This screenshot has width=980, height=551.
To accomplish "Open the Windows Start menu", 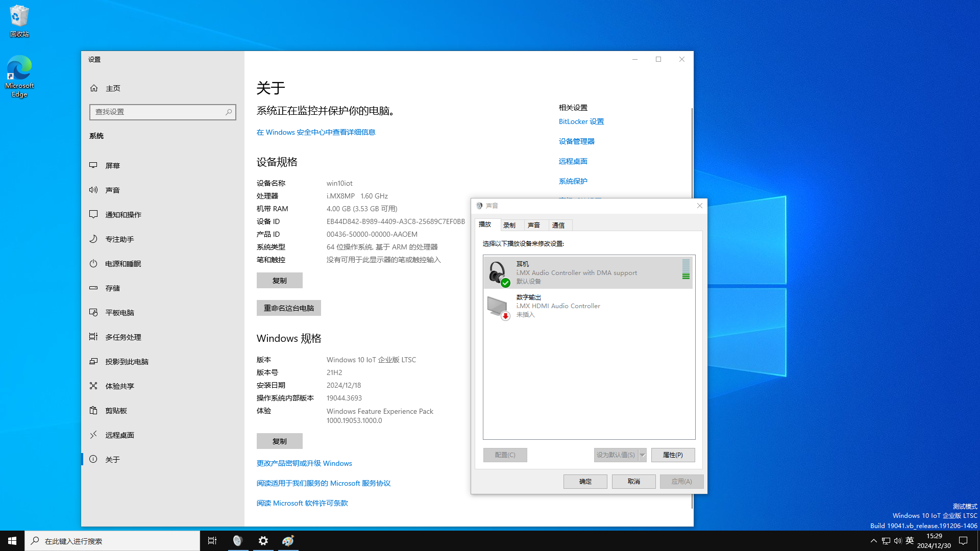I will [x=12, y=541].
